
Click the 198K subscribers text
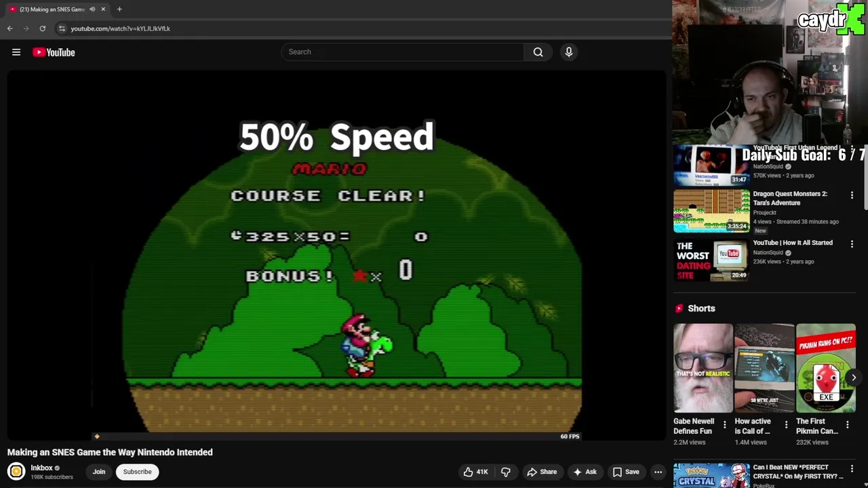pyautogui.click(x=52, y=477)
